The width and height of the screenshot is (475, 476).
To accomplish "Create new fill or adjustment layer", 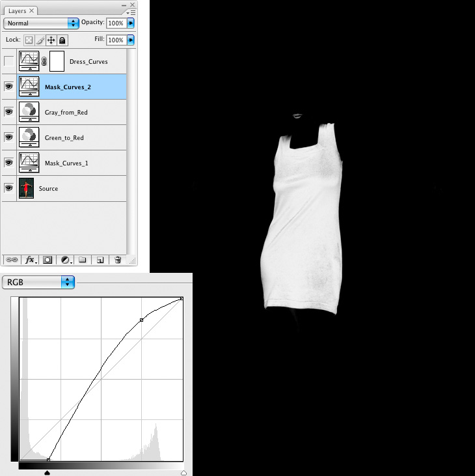I will tap(66, 259).
